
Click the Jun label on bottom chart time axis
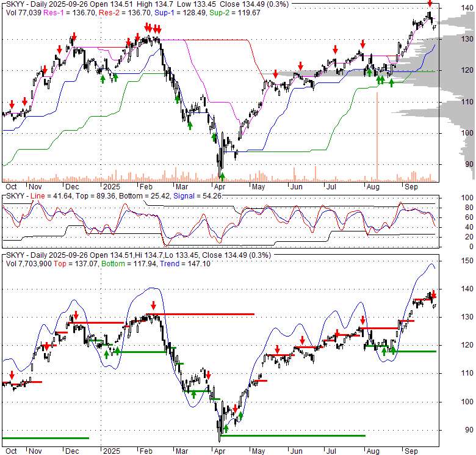pyautogui.click(x=297, y=451)
